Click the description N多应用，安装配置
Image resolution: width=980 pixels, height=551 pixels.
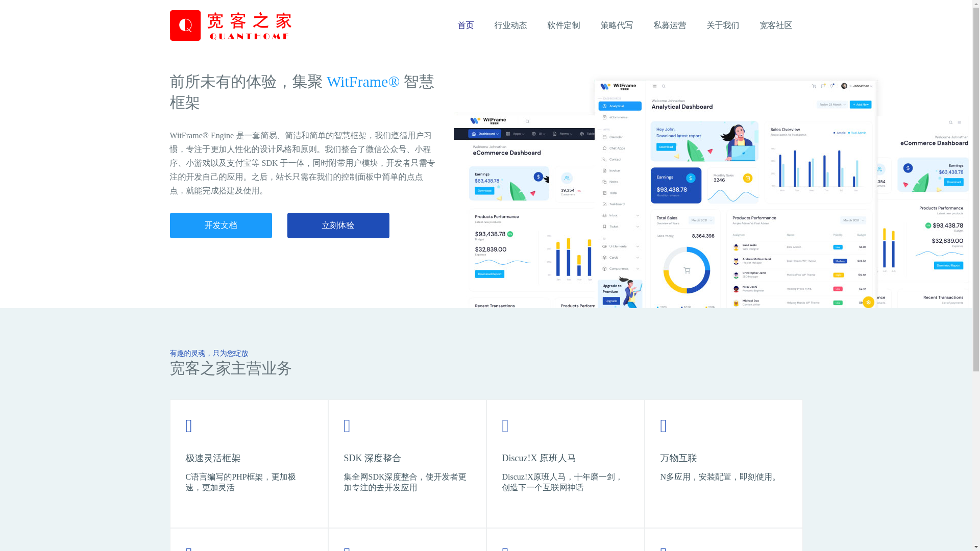[720, 477]
